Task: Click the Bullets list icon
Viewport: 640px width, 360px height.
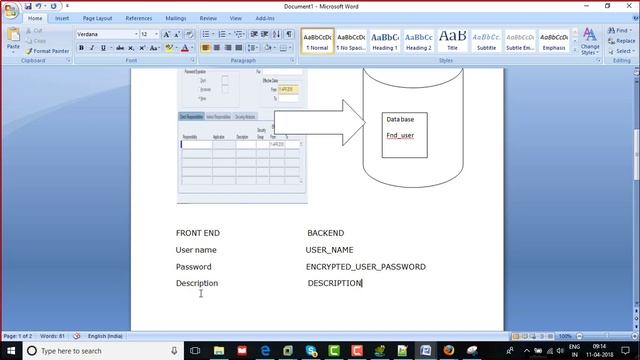Action: point(206,34)
